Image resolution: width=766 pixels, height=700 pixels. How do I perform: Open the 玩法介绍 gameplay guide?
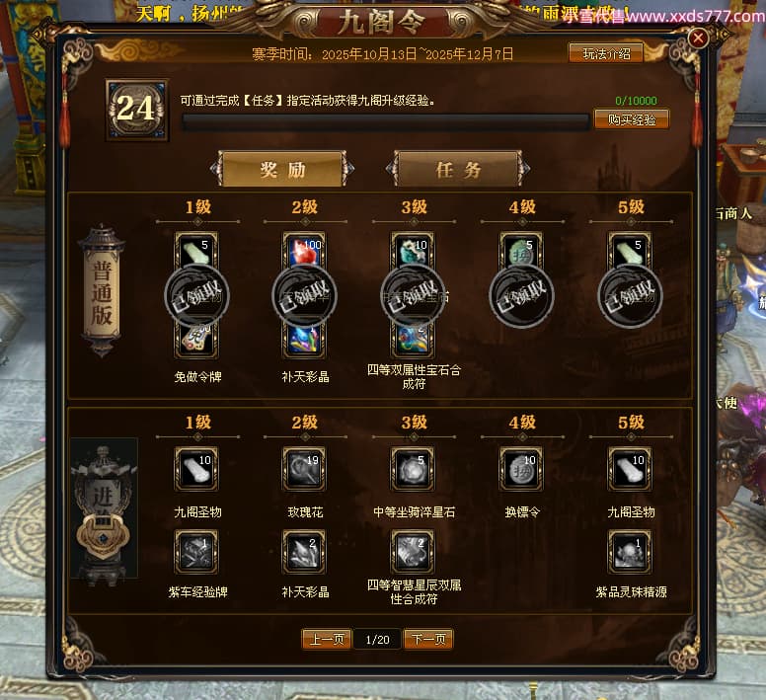(606, 52)
